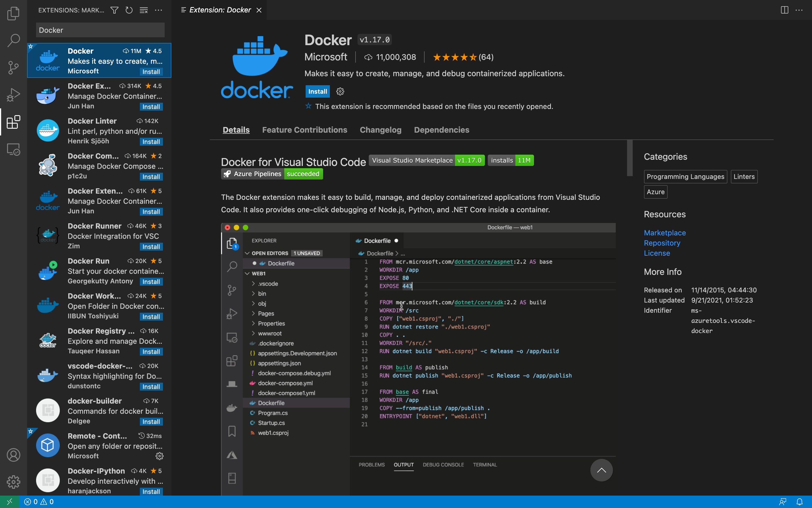This screenshot has width=812, height=508.
Task: Install Docker Linter by Henrik Sjööh
Action: tap(151, 141)
